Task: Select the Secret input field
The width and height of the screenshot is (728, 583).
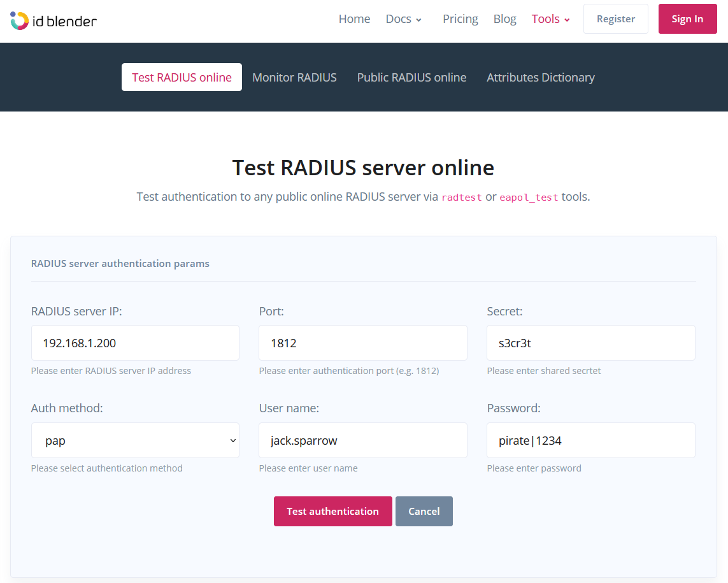Action: coord(590,342)
